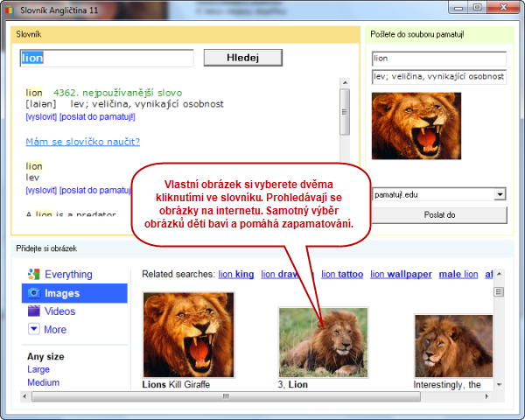
Task: Close the Slovník Angličtina window
Action: [x=503, y=7]
